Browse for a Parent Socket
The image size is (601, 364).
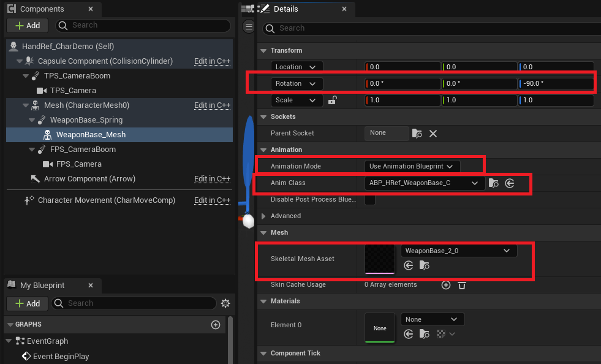[x=417, y=133]
